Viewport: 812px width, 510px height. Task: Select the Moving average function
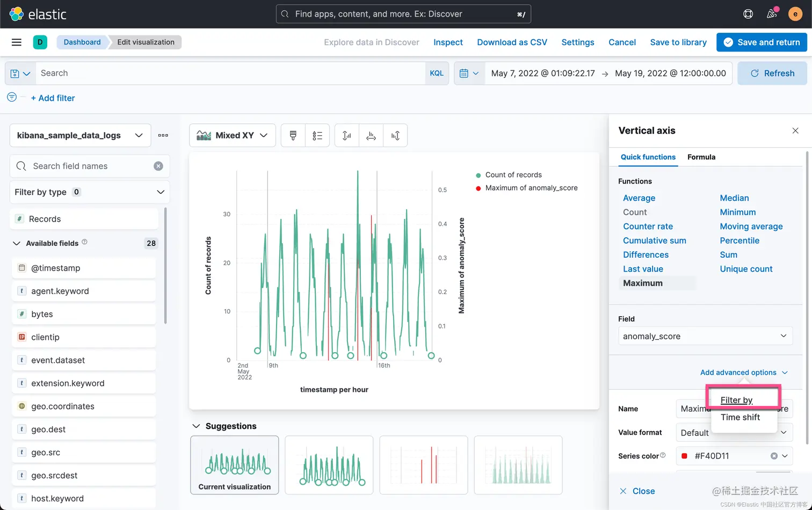click(x=751, y=226)
